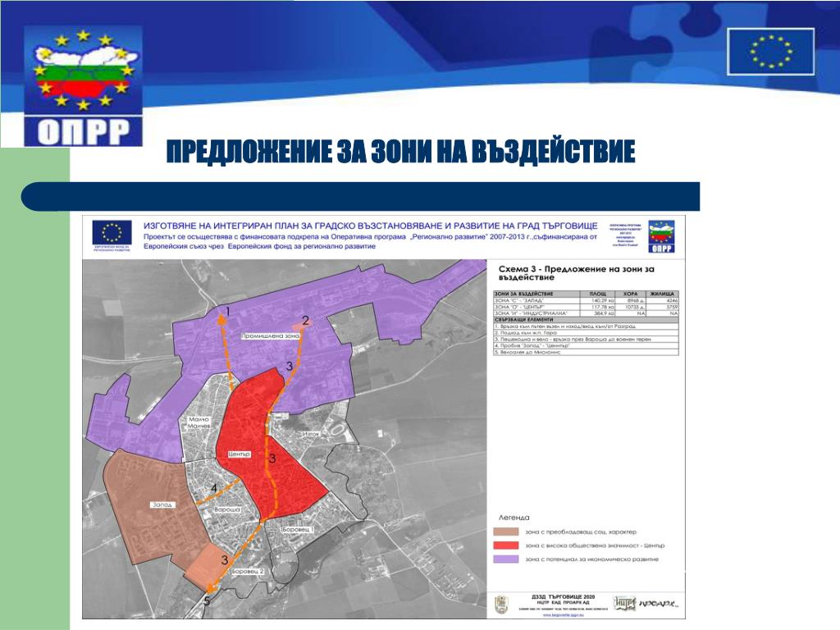The height and width of the screenshot is (630, 840).
Task: Click the zoning map image of Търговище
Action: 285,439
